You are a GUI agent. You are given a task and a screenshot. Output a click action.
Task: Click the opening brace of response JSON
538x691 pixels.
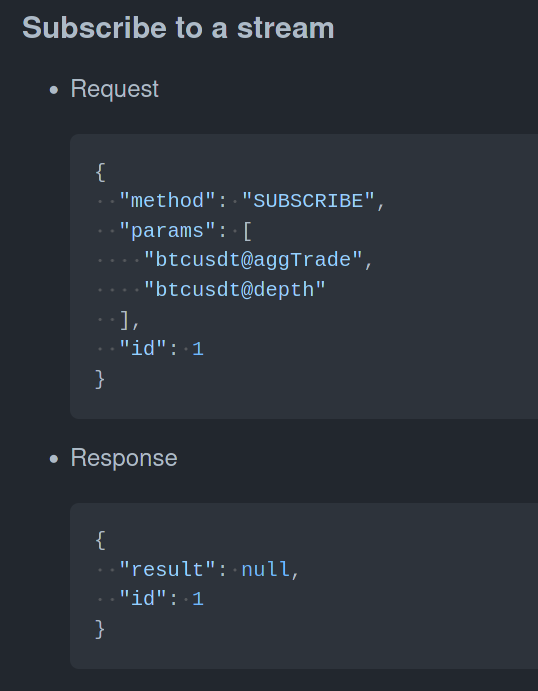click(100, 540)
